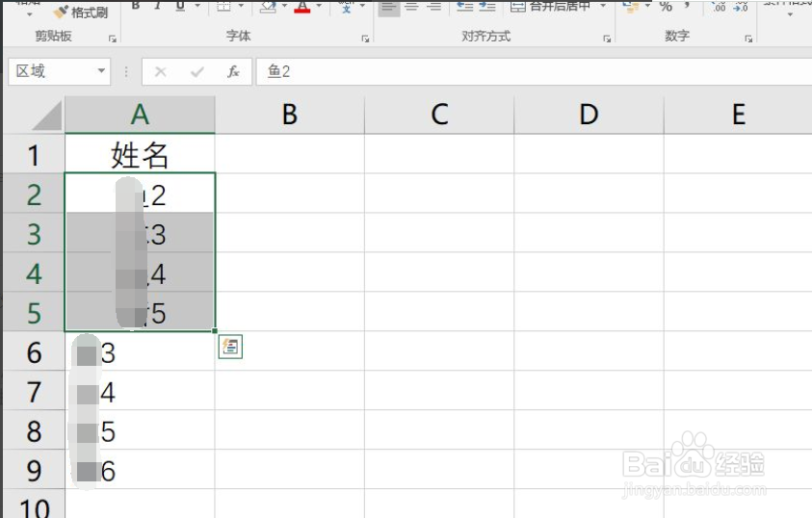This screenshot has width=812, height=518.
Task: Open the cell borders dropdown
Action: (x=241, y=6)
